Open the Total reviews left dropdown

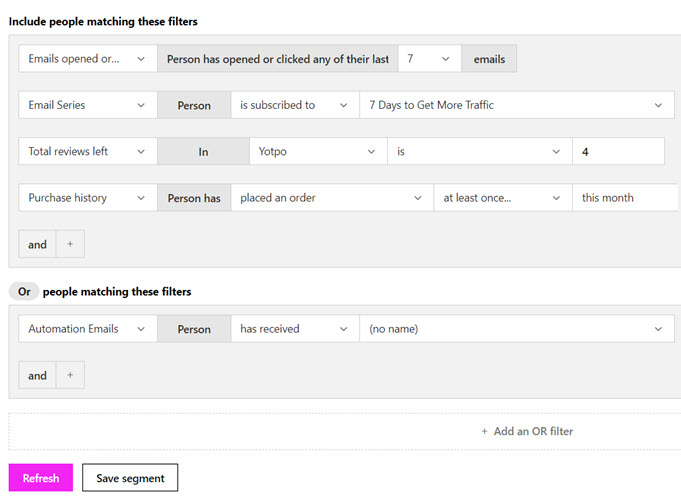pyautogui.click(x=88, y=151)
